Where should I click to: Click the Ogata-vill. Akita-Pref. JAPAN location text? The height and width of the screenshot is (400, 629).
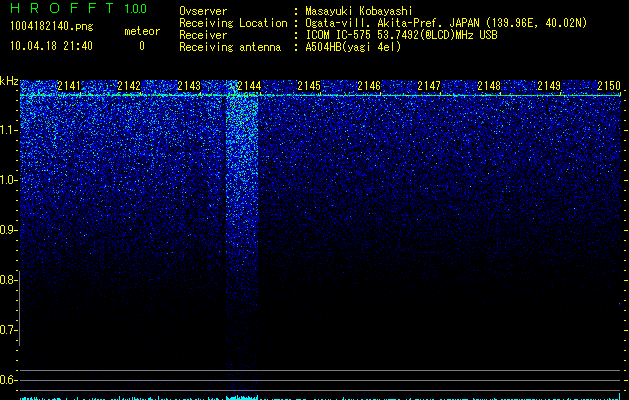pyautogui.click(x=446, y=23)
